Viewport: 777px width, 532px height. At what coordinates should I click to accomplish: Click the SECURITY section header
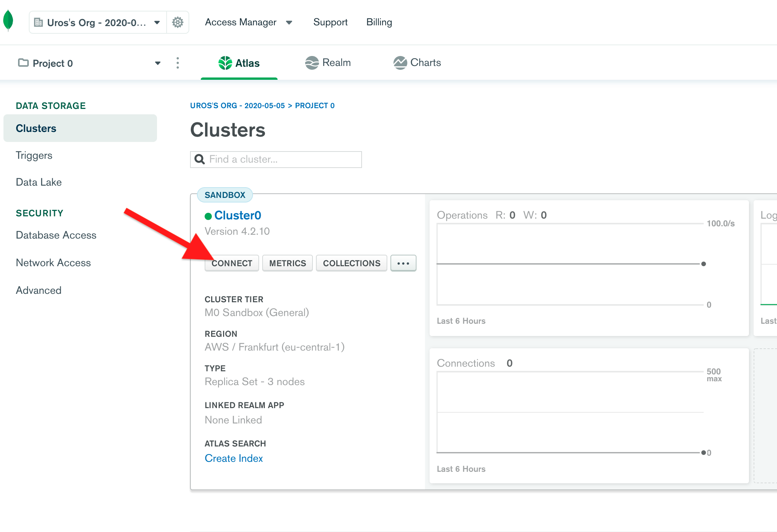pos(40,213)
